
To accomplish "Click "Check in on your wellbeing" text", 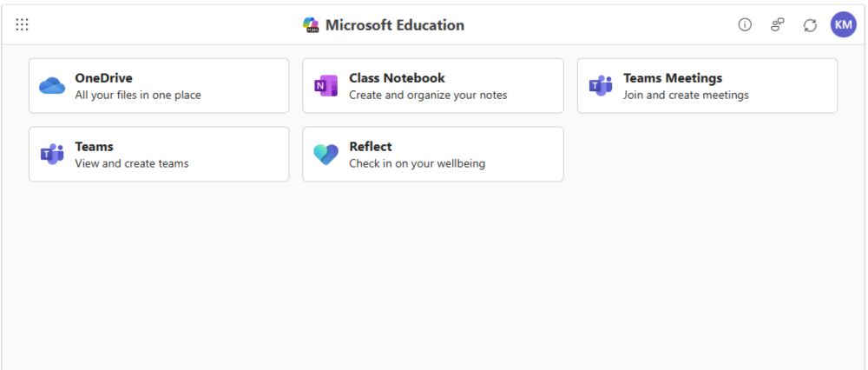I will tap(417, 163).
